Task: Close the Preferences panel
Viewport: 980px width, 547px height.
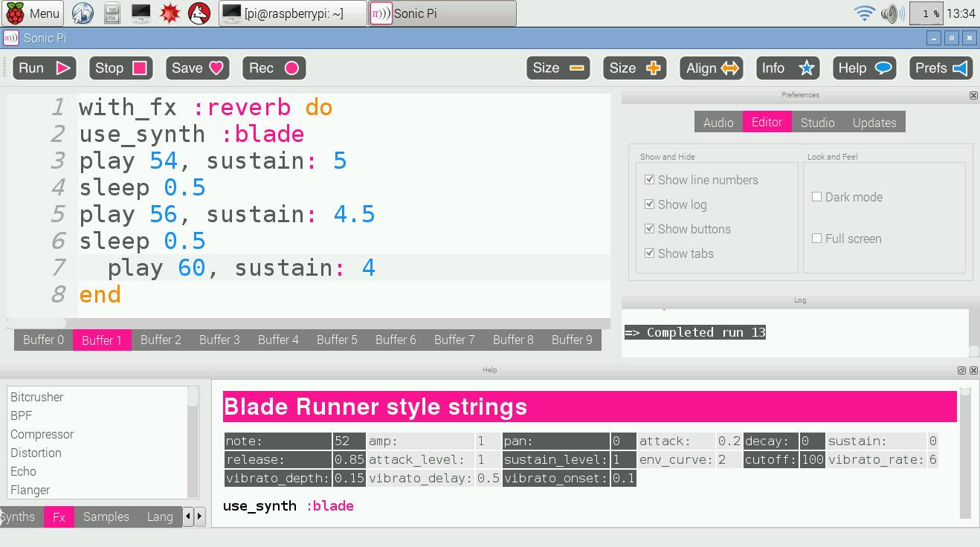Action: coord(973,95)
